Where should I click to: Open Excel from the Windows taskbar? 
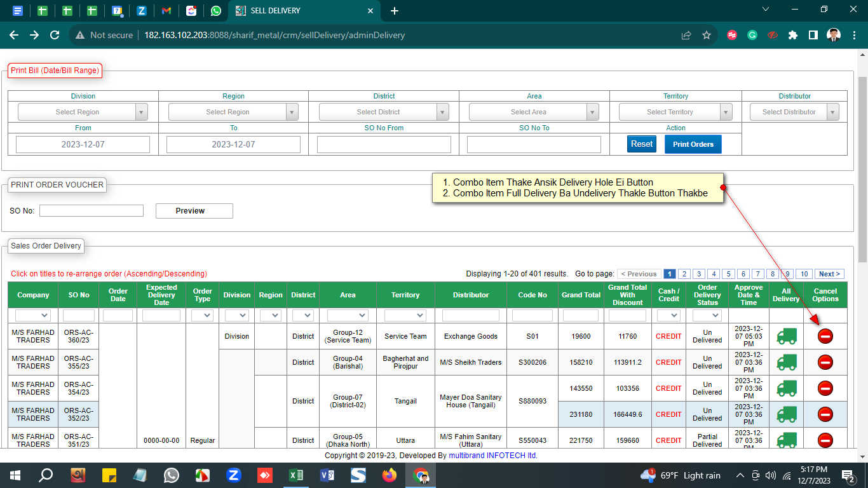coord(296,475)
